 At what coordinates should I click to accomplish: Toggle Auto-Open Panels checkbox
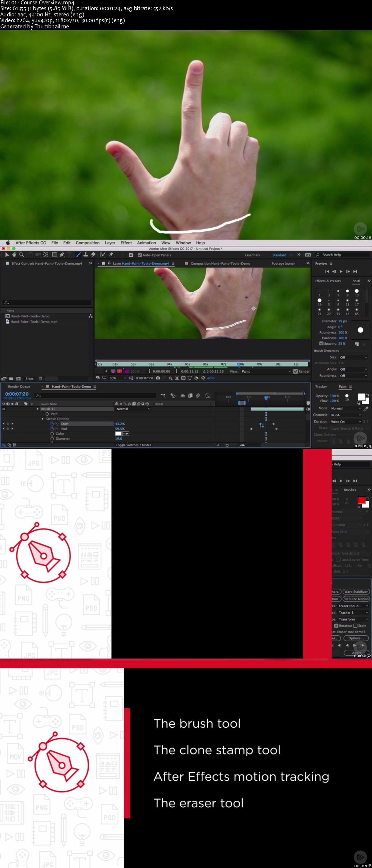pyautogui.click(x=140, y=255)
